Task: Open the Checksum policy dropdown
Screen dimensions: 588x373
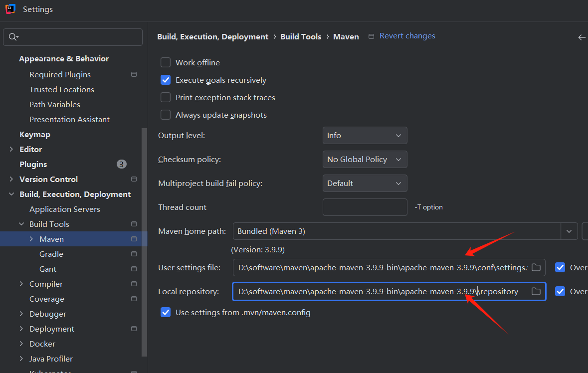Action: 365,159
